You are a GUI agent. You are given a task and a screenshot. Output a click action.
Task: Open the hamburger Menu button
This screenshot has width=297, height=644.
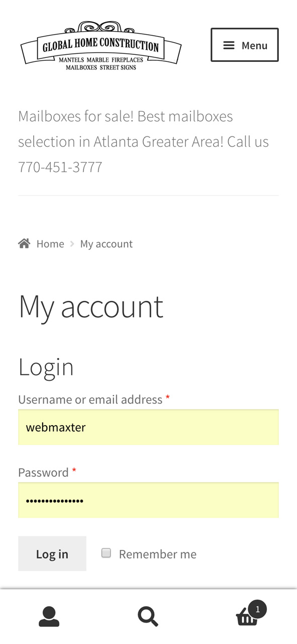(x=244, y=45)
